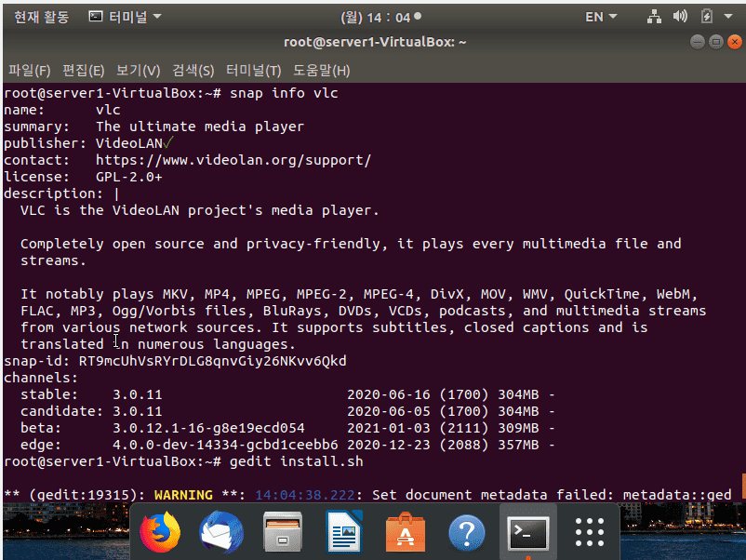Open the volume icon in top bar

coord(680,17)
